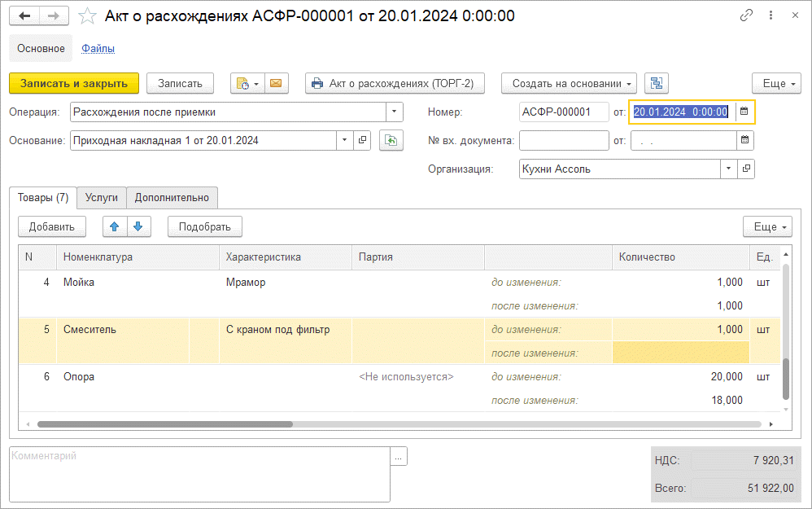Click the envelope email icon
Screen dimensions: 812x509
(x=276, y=83)
